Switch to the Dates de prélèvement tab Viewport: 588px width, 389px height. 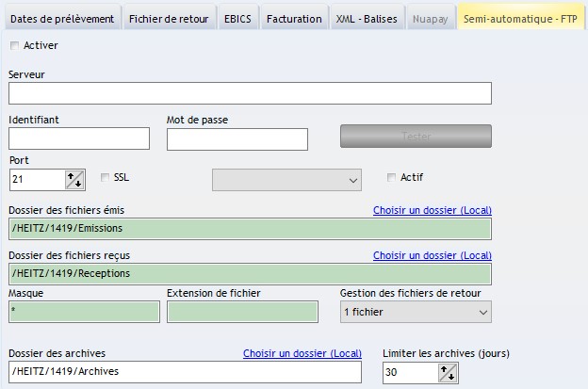coord(61,18)
